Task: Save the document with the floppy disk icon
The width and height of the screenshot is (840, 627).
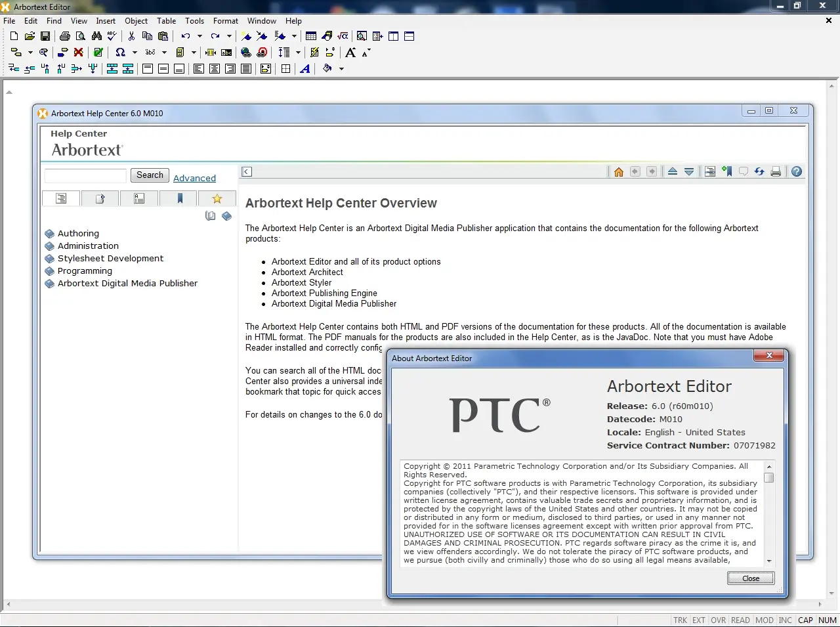Action: point(45,36)
